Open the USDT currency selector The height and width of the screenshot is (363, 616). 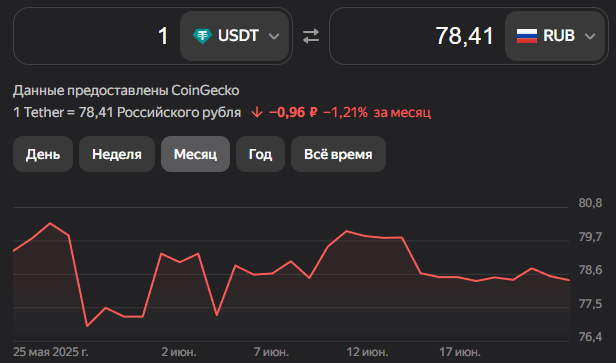(x=235, y=36)
